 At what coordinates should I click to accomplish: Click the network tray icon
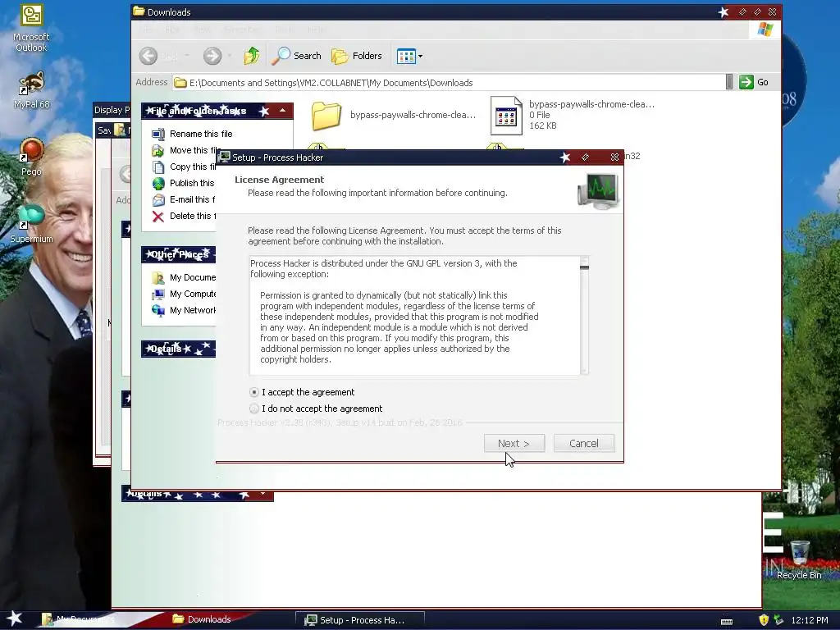[779, 620]
